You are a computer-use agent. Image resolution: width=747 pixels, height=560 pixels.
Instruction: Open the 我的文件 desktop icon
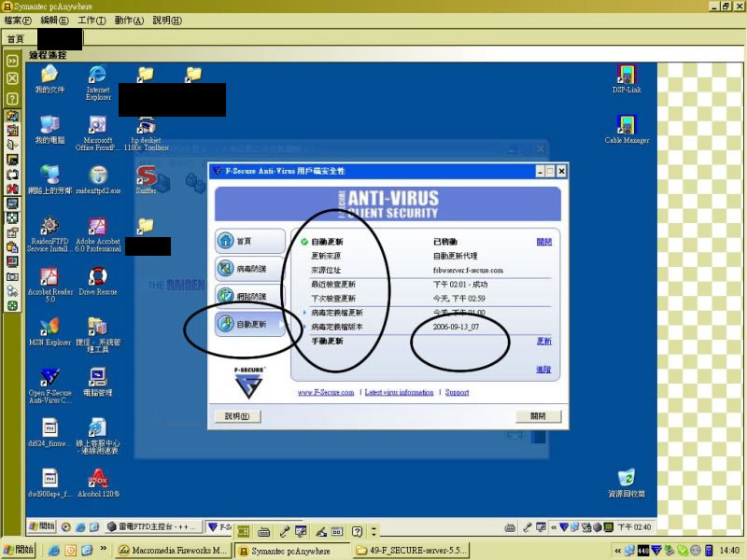tap(49, 79)
